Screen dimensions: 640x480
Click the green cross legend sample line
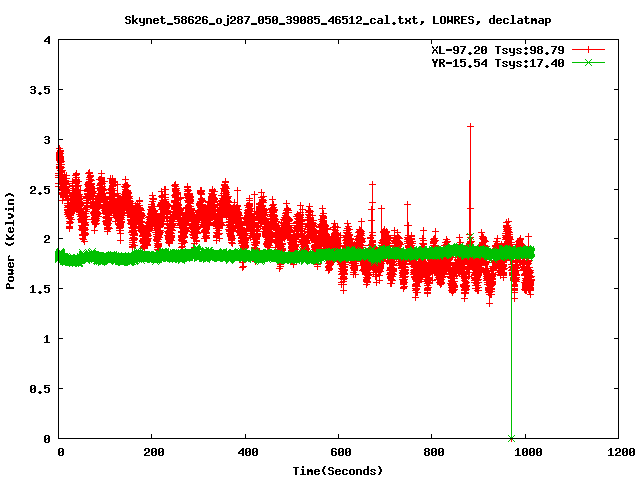(588, 62)
